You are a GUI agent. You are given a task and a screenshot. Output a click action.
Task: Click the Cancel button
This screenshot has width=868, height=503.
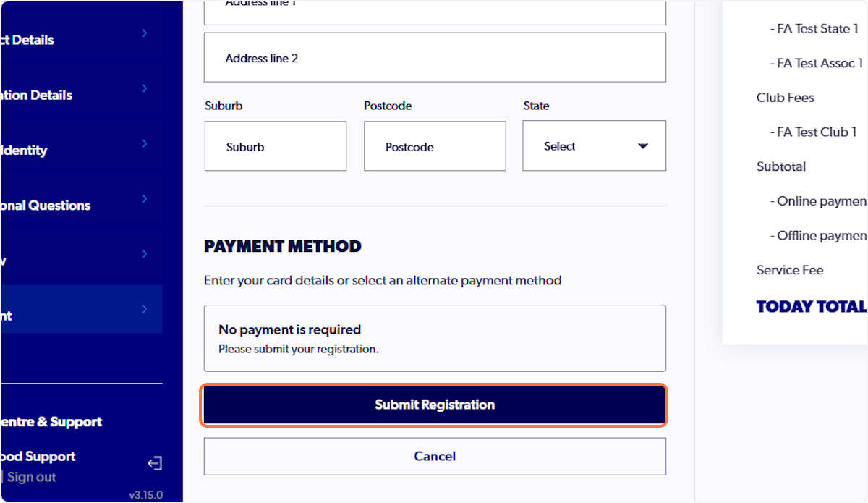pos(434,456)
